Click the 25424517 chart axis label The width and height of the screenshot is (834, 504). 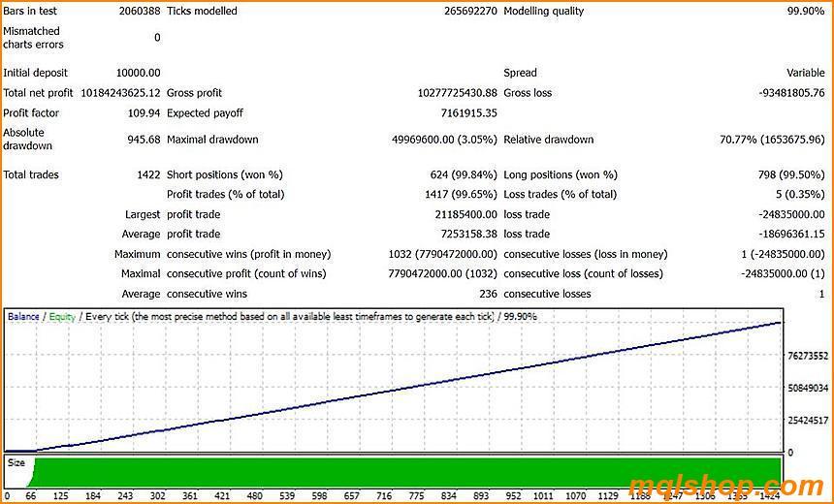pos(808,421)
